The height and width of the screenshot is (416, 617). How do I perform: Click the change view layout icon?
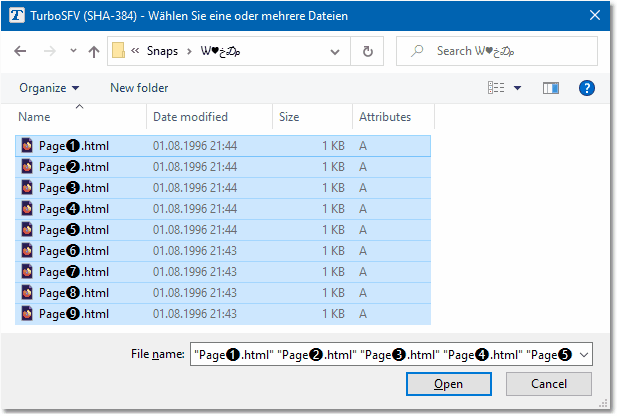click(x=496, y=88)
